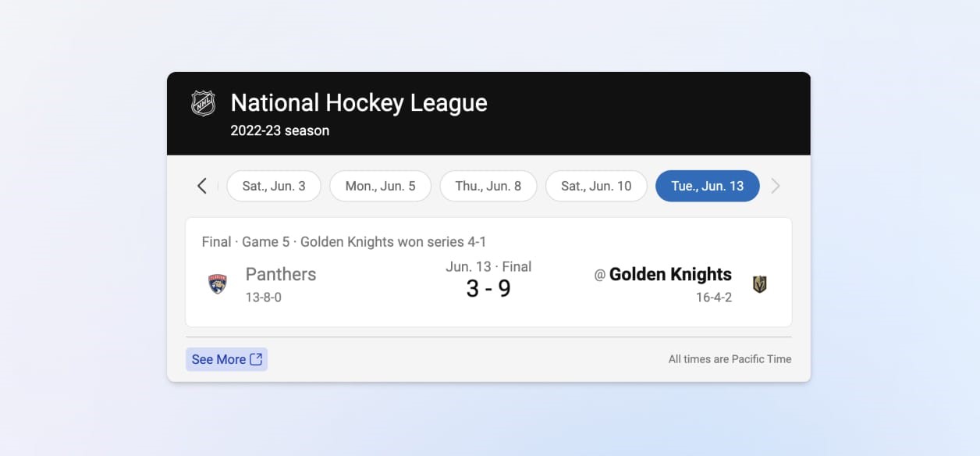
Task: Open the See More link
Action: (219, 359)
